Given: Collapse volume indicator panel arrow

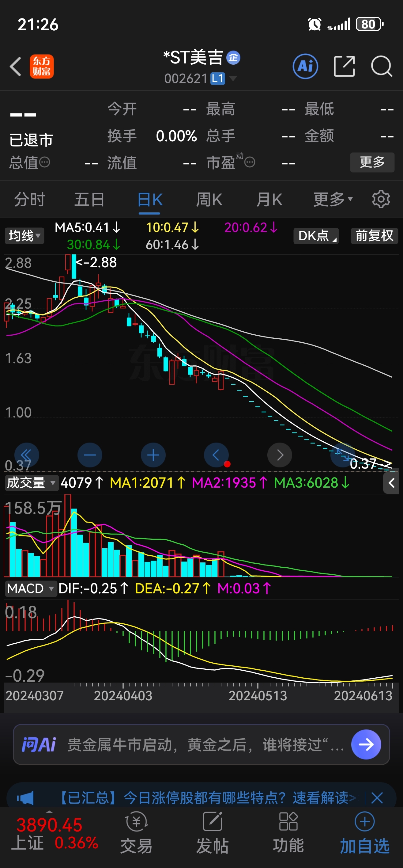Looking at the screenshot, I should click(x=391, y=483).
